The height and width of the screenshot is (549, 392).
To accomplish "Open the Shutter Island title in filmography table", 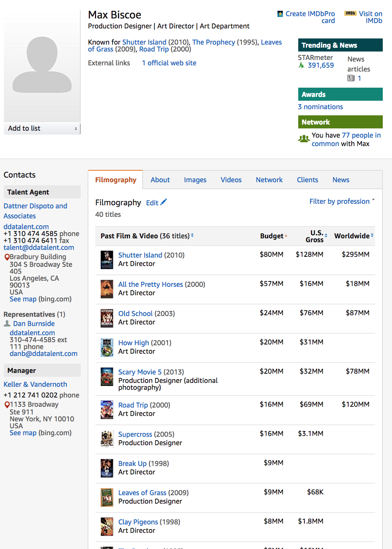I will click(x=140, y=255).
